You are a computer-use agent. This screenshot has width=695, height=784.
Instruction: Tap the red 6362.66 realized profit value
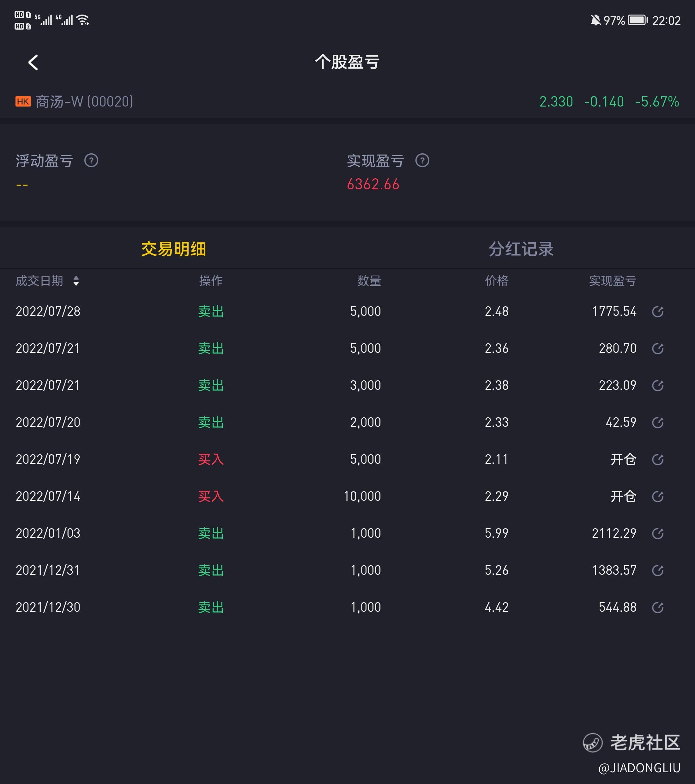point(373,185)
